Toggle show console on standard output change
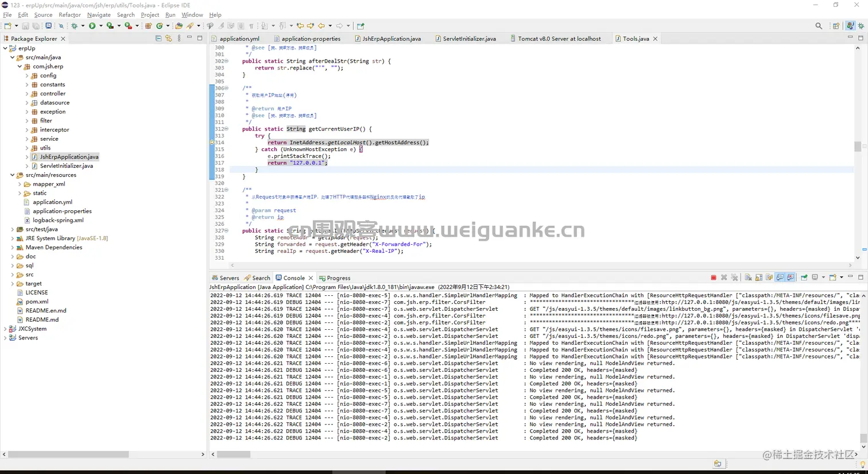868x474 pixels. click(780, 278)
